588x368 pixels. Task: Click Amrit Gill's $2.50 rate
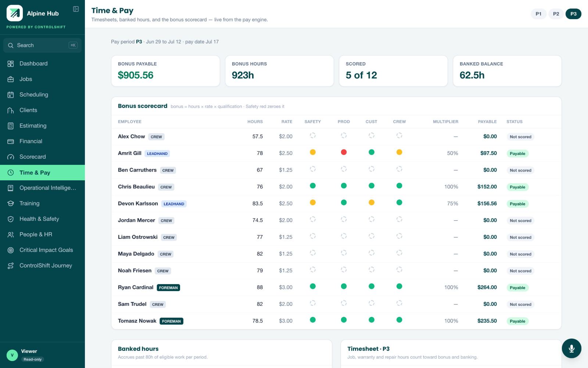(286, 153)
